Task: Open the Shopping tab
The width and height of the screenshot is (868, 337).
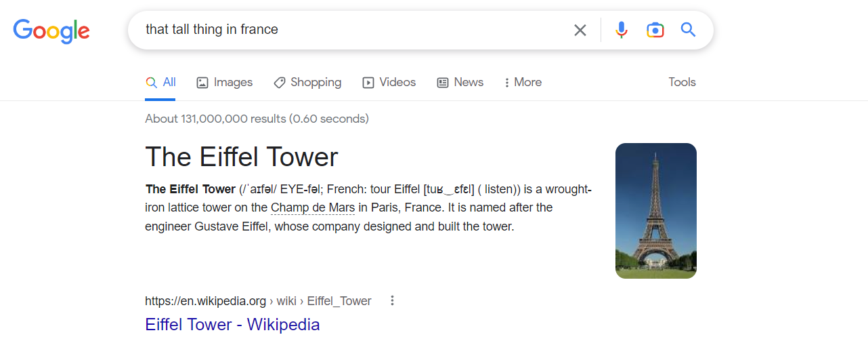Action: point(307,82)
